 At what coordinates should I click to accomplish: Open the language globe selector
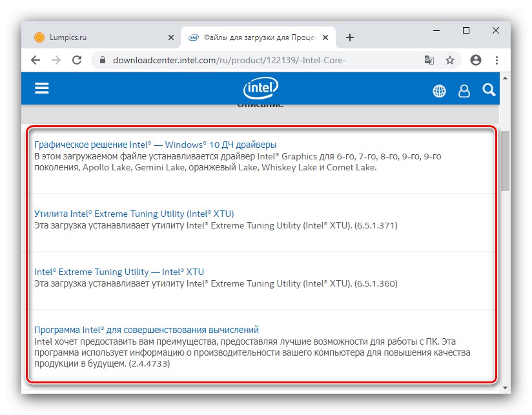coord(439,91)
